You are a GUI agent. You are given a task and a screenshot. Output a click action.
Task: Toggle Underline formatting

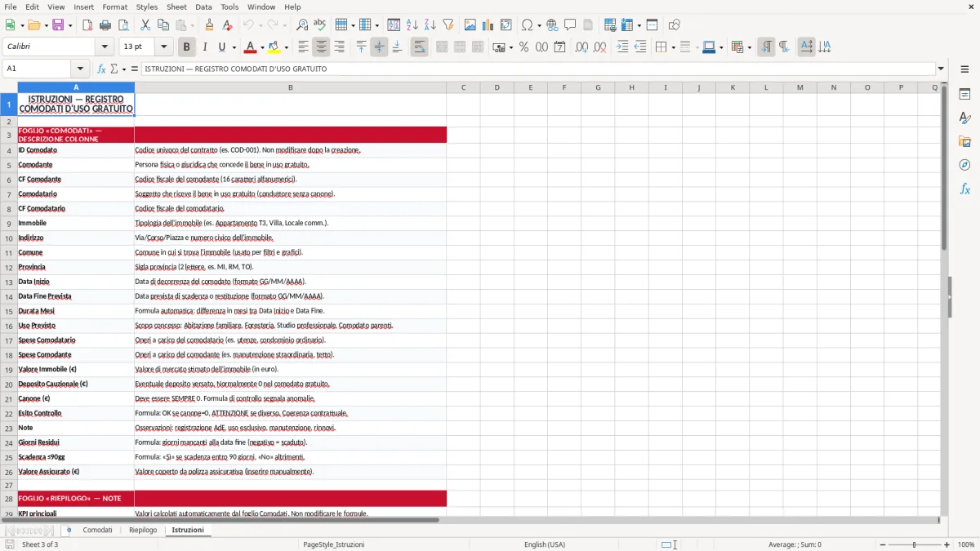pyautogui.click(x=221, y=47)
